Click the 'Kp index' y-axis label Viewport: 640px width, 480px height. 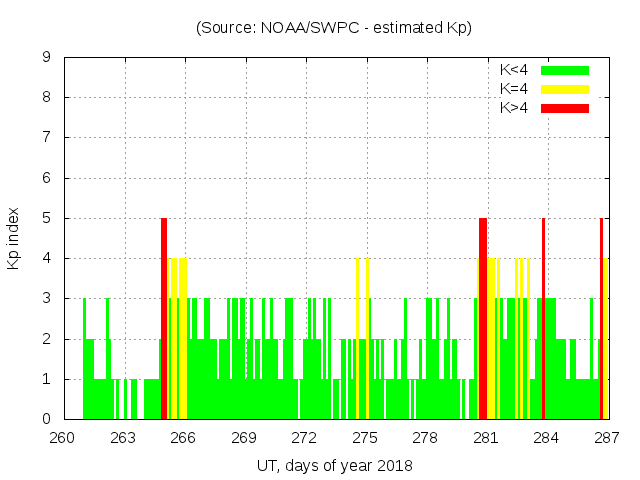pyautogui.click(x=15, y=238)
